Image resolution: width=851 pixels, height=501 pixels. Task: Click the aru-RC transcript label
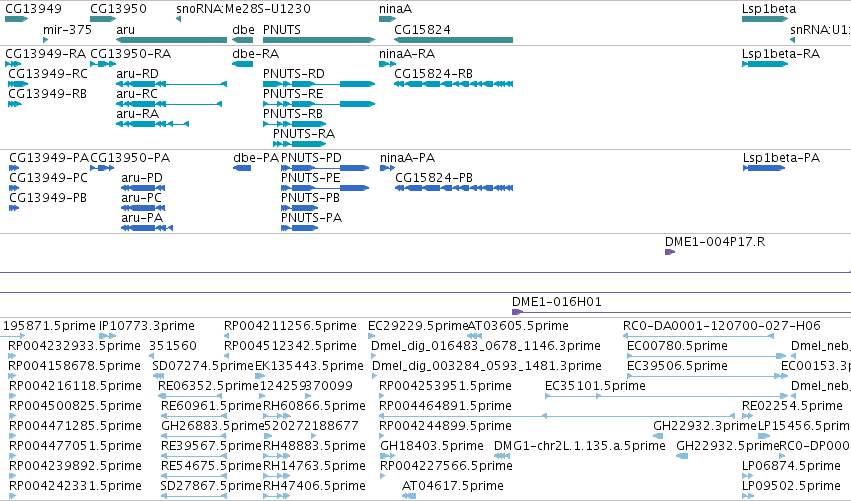click(137, 93)
